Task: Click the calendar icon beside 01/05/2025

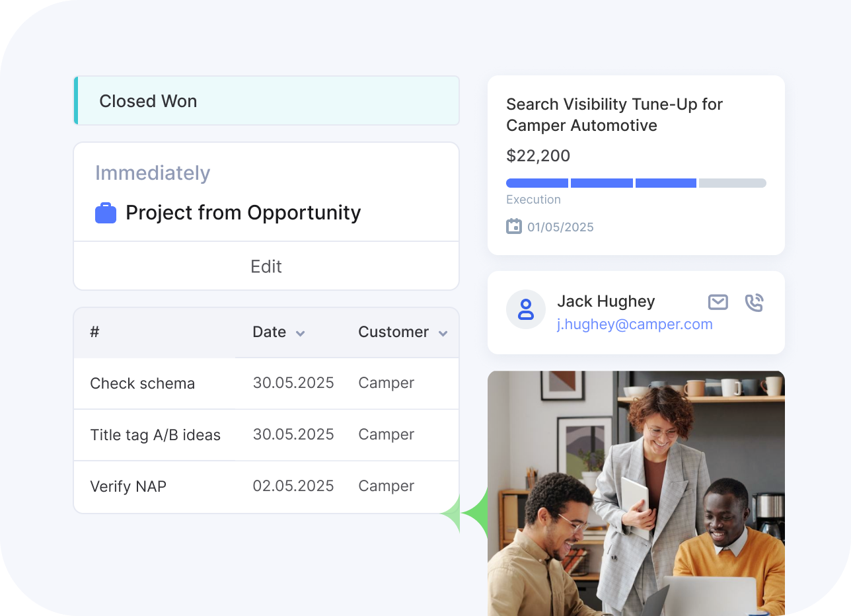Action: point(513,227)
